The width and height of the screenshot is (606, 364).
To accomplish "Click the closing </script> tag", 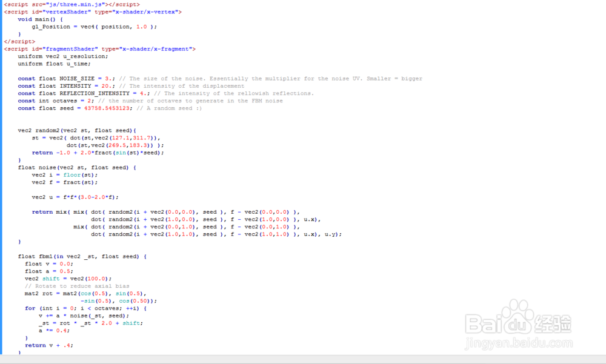I will (19, 41).
